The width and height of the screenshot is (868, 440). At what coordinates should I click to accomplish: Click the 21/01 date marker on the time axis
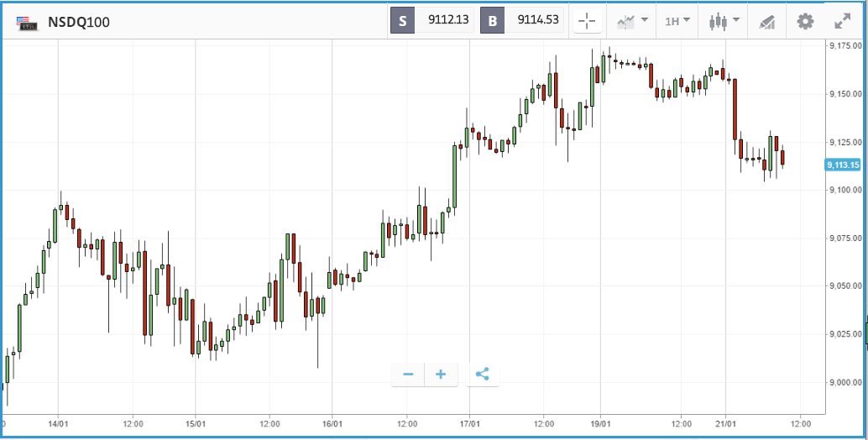725,424
